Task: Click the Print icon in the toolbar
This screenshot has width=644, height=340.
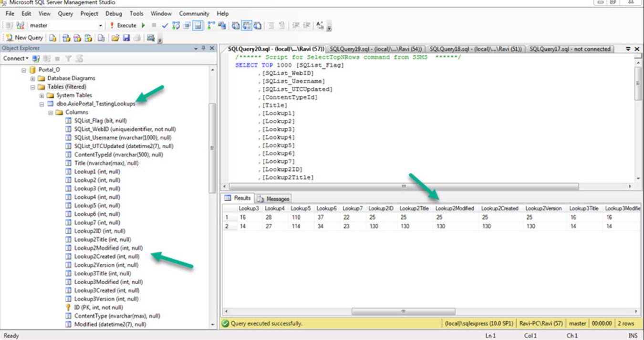Action: (137, 38)
